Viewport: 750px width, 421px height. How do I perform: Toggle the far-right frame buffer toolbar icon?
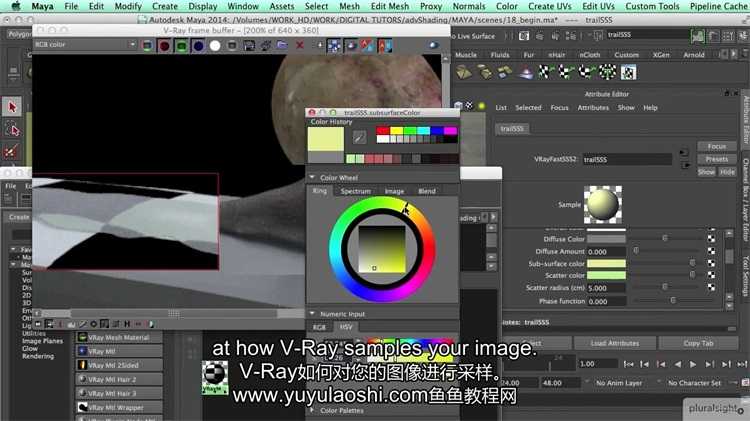(433, 45)
